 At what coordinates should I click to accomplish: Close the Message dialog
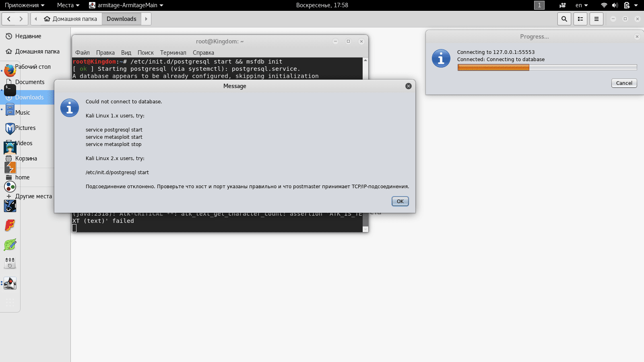[409, 86]
